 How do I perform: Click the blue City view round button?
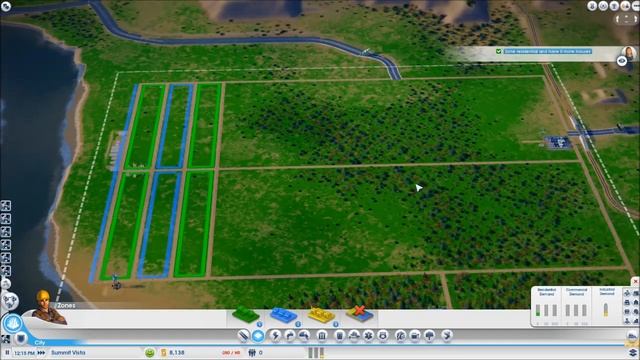pyautogui.click(x=13, y=324)
